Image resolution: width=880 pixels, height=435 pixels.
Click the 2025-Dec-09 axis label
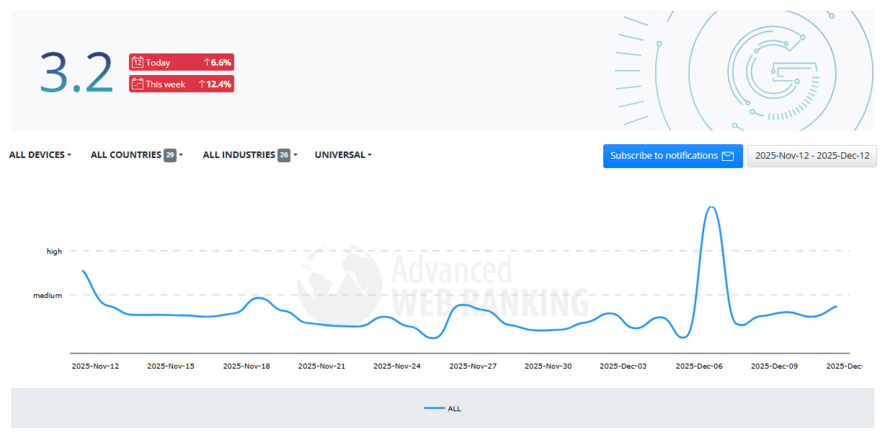click(x=774, y=366)
